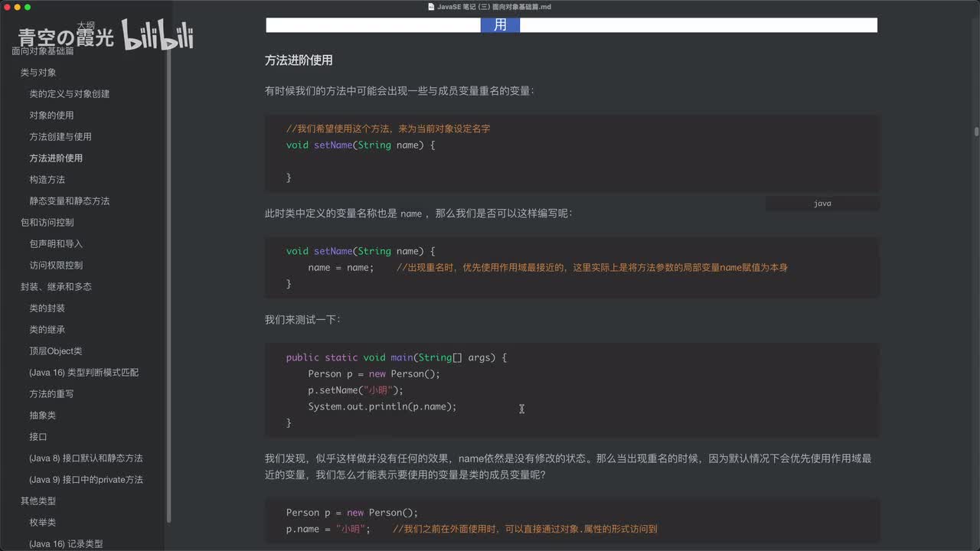Click the 我们之前在外面使用时 comment
980x551 pixels.
(525, 529)
